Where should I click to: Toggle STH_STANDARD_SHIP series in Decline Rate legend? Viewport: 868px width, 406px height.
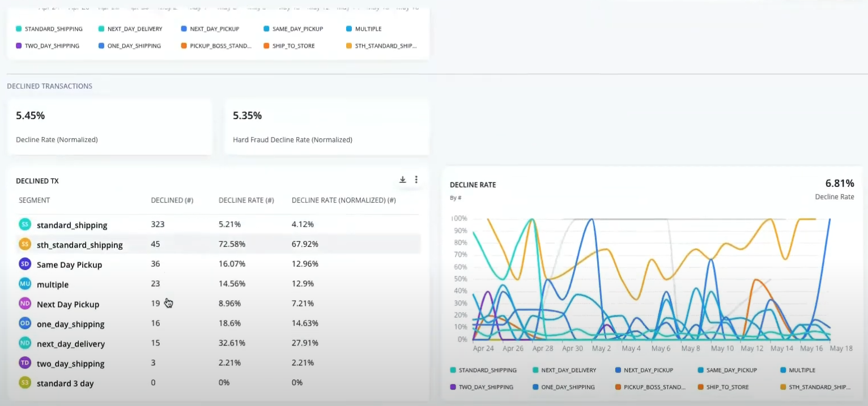pyautogui.click(x=816, y=387)
